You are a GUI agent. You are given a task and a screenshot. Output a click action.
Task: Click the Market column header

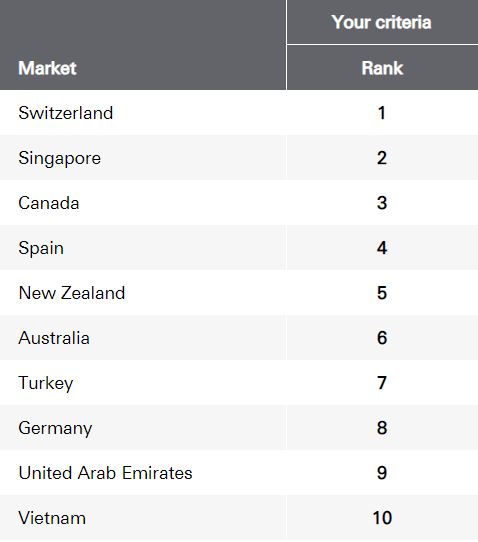pos(47,68)
